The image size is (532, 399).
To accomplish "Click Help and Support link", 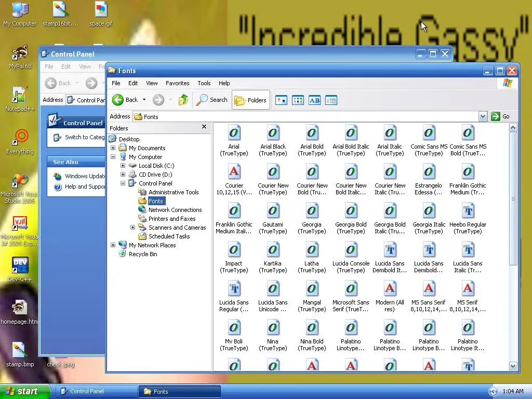I will coord(85,187).
